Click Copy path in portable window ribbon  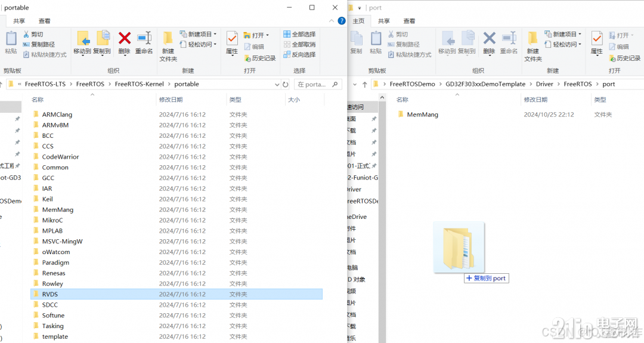(39, 44)
